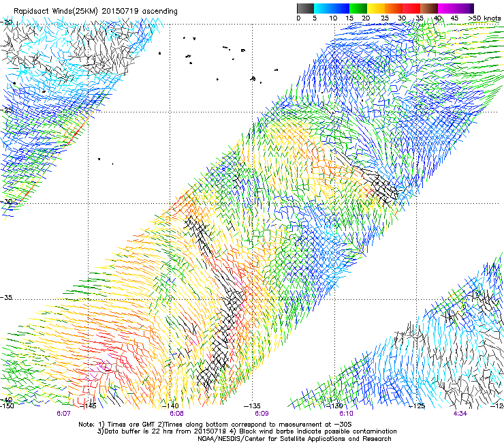Click the '-145' longitude axis label
This screenshot has height=443, width=504.
pos(89,406)
